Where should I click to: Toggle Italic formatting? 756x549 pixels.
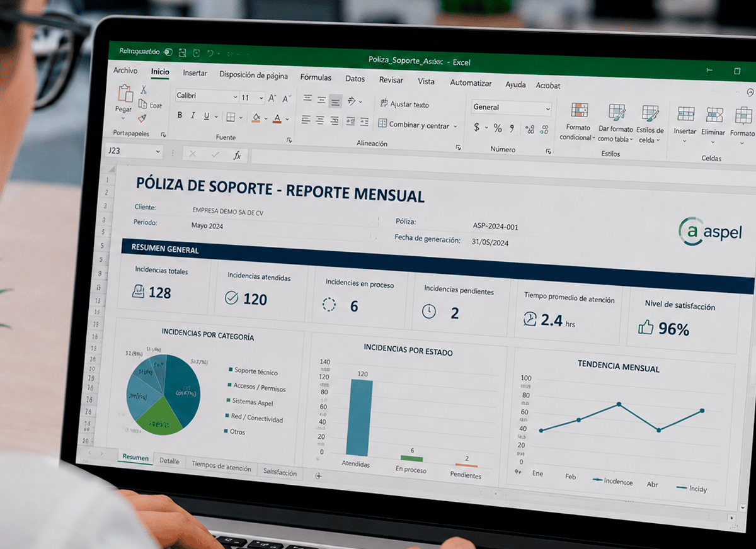tap(193, 116)
